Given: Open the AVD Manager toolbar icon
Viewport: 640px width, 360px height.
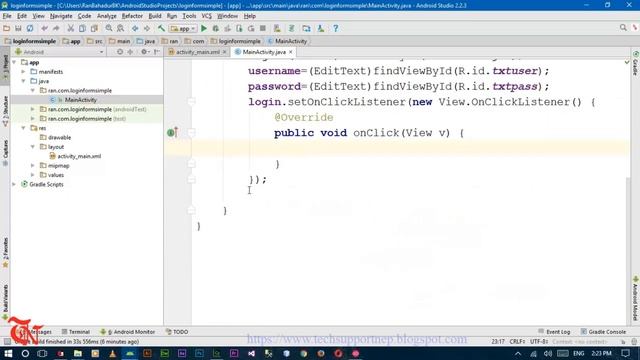Looking at the screenshot, I should pos(277,28).
